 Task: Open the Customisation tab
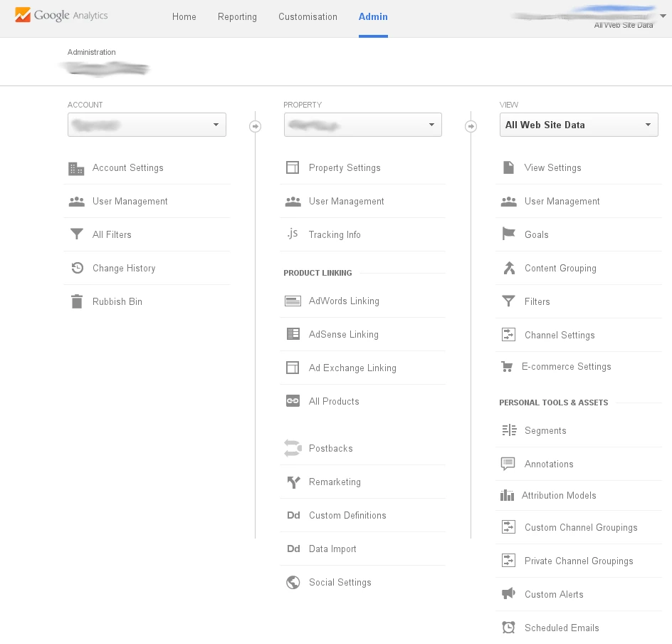(308, 16)
